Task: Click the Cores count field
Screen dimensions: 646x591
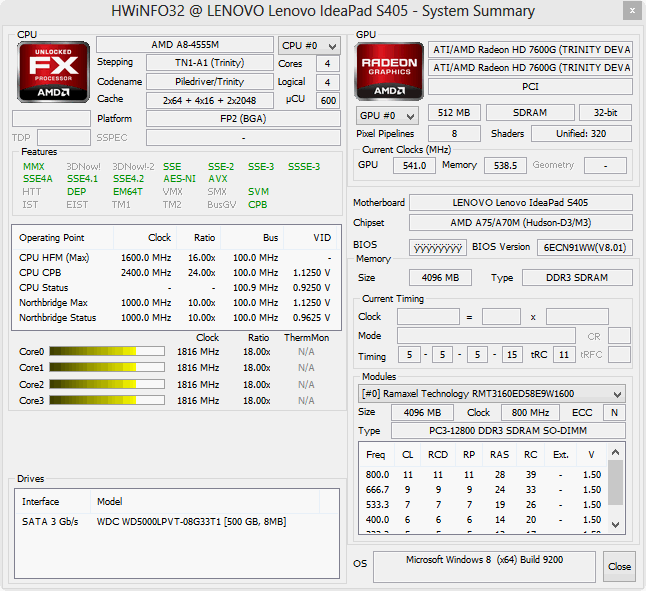Action: tap(328, 63)
